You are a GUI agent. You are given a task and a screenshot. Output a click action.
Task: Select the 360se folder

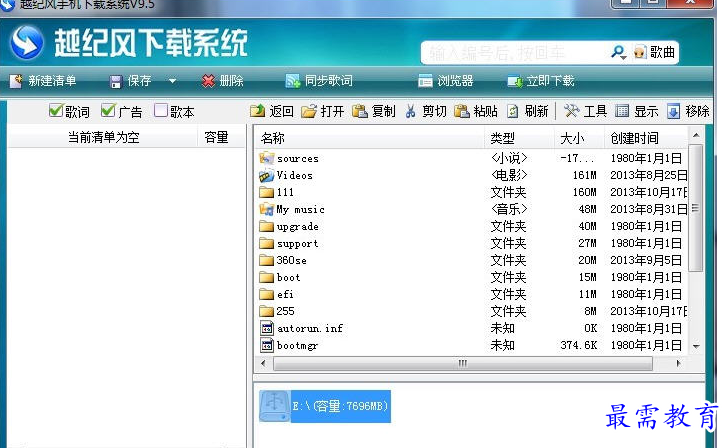pos(283,260)
